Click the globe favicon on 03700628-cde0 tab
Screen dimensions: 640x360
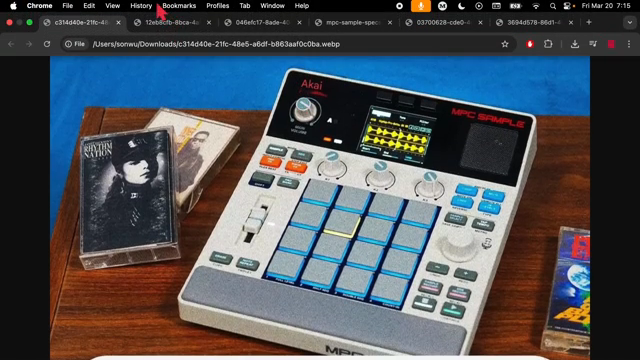(409, 22)
